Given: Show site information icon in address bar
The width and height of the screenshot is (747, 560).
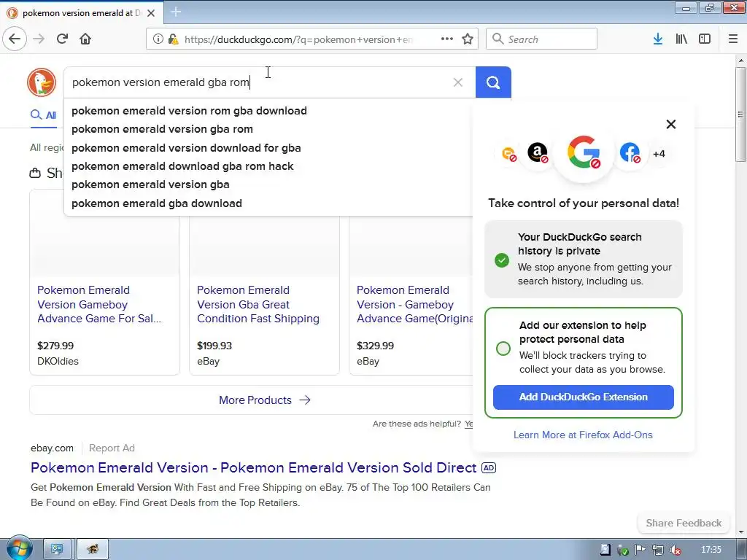Looking at the screenshot, I should [x=158, y=39].
